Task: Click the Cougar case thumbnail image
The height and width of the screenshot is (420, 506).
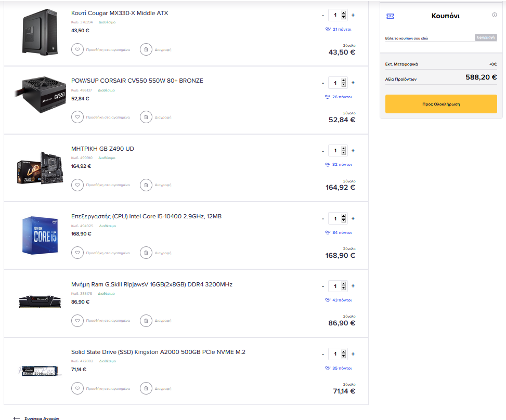Action: click(40, 32)
